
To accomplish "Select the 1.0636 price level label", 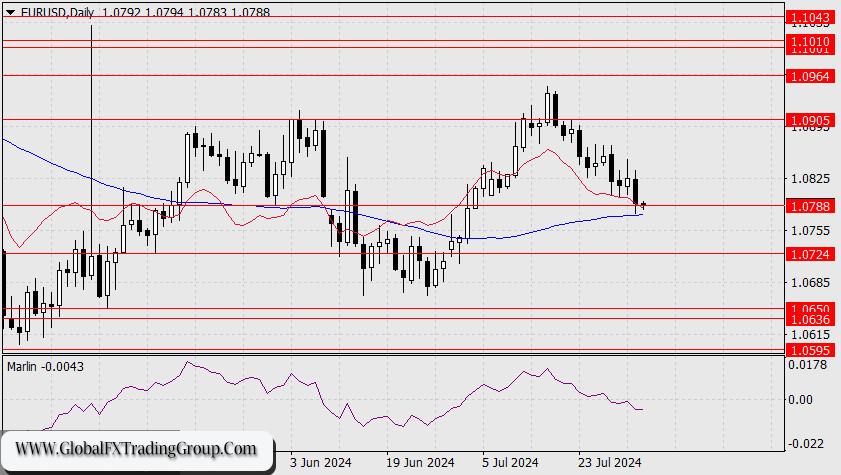I will (x=810, y=320).
